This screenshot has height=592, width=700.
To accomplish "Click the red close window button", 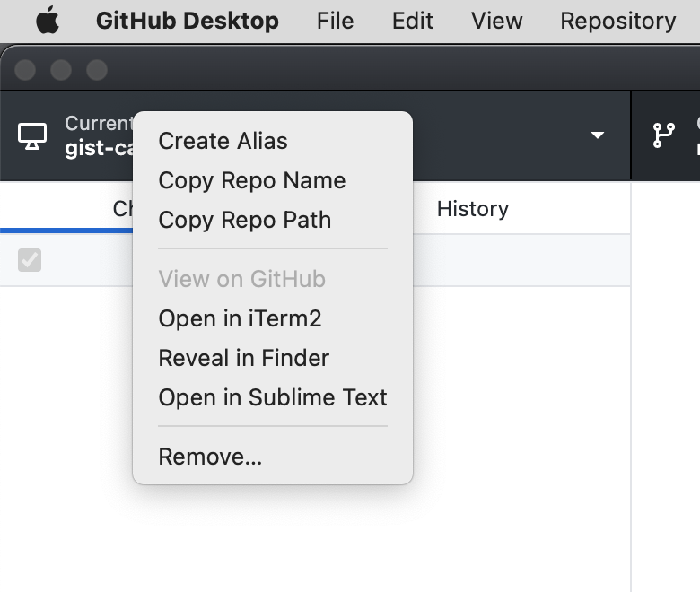I will click(x=25, y=70).
